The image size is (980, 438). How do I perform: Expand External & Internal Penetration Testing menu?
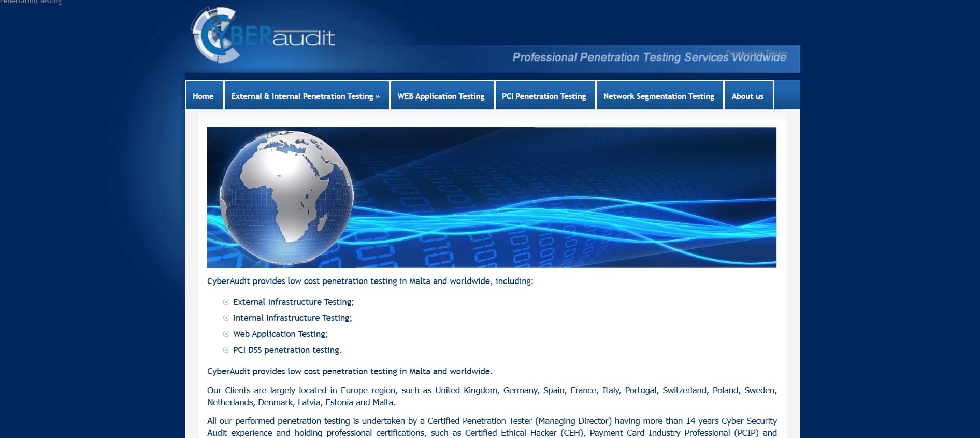click(x=307, y=95)
